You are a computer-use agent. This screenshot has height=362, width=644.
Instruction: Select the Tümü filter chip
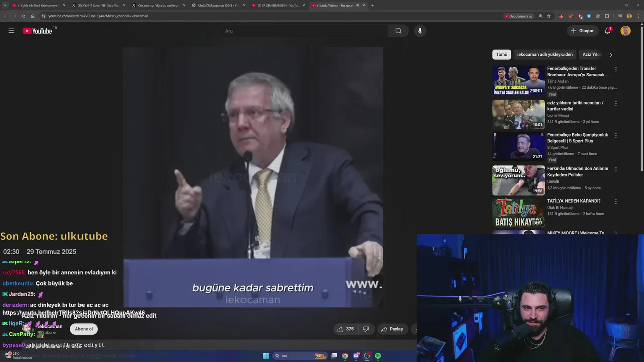coord(502,55)
